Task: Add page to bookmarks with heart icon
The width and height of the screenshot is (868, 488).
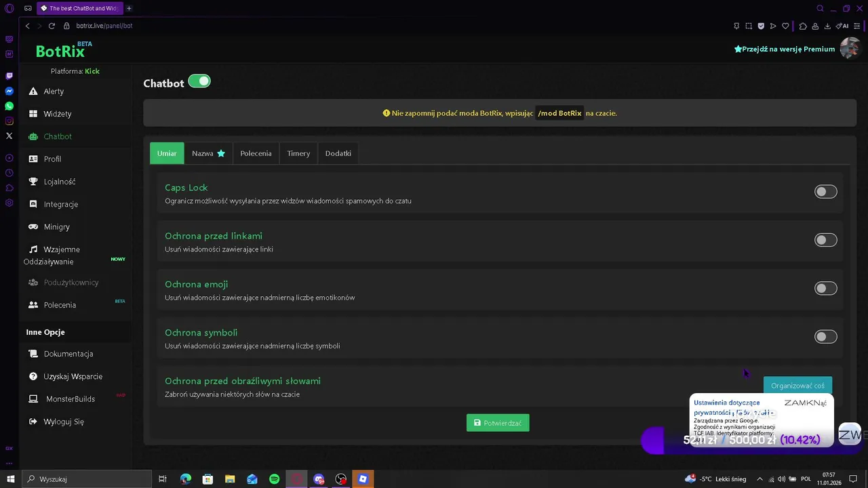Action: tap(785, 26)
